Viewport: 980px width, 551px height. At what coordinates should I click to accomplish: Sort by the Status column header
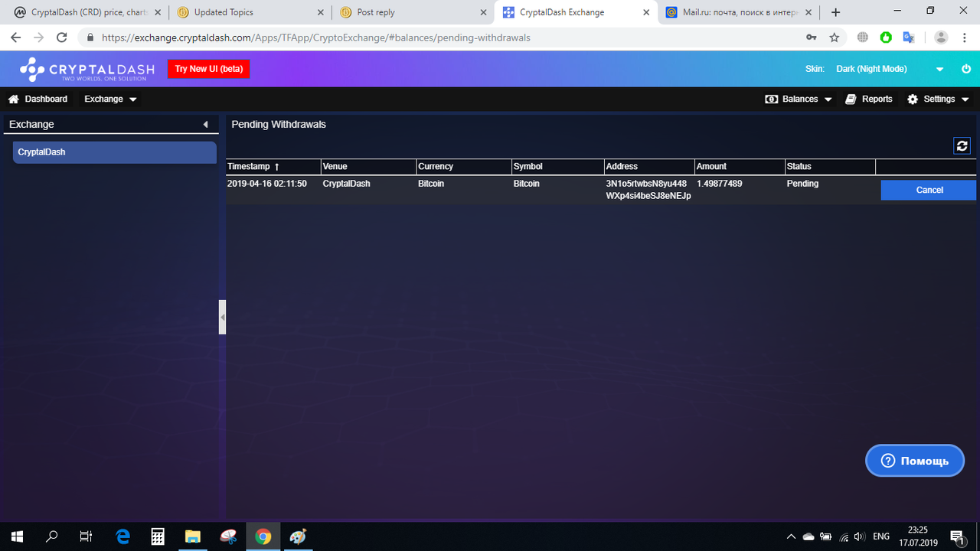tap(830, 166)
